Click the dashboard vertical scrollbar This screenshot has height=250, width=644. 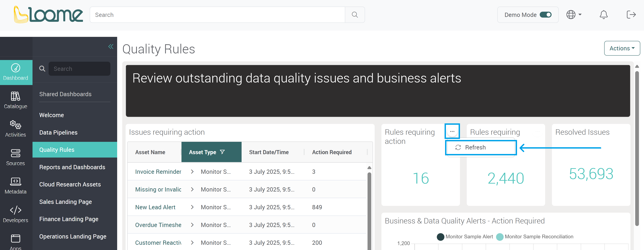pyautogui.click(x=637, y=148)
